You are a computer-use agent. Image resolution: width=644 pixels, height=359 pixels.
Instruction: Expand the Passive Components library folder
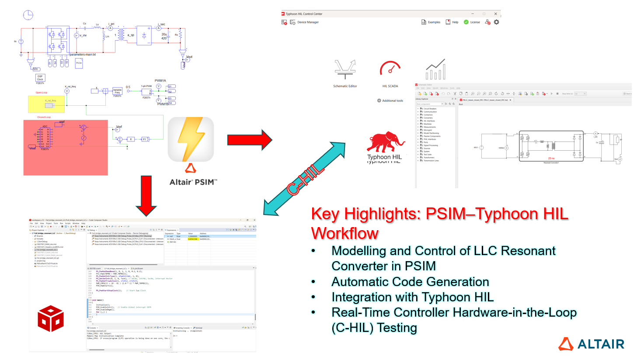418,136
